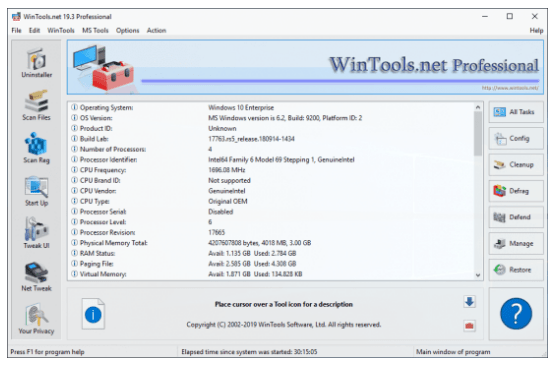552x366 pixels.
Task: Click the blue info document icon
Action: coord(93,314)
